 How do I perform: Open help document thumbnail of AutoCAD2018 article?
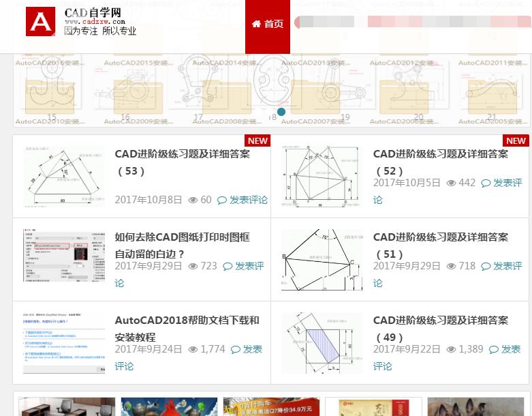(x=64, y=343)
